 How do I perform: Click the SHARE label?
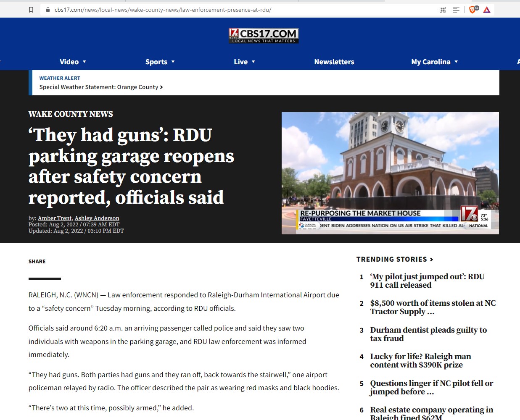pos(37,262)
